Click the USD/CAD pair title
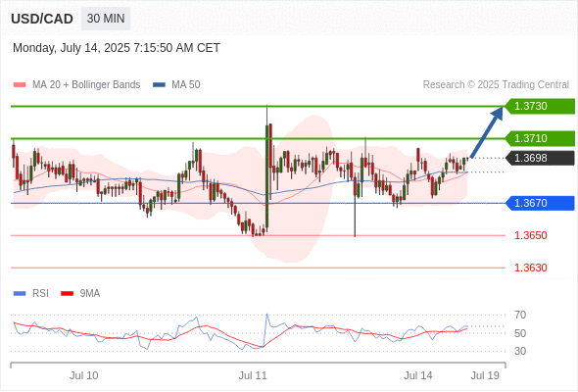 click(x=42, y=19)
